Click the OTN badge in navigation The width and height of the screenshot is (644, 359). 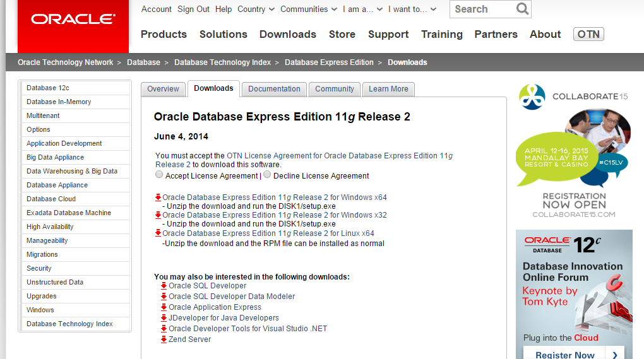pos(588,34)
